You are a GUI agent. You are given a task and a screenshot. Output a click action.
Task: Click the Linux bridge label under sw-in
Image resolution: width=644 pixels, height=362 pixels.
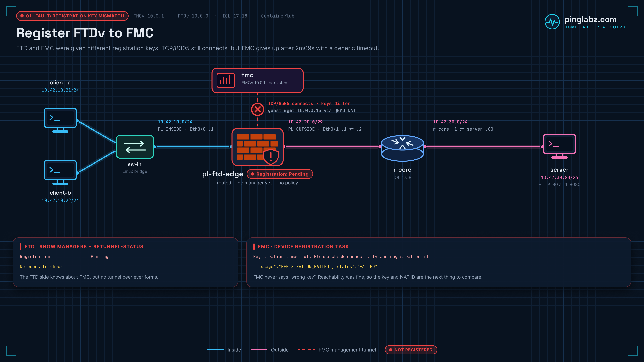click(x=135, y=171)
